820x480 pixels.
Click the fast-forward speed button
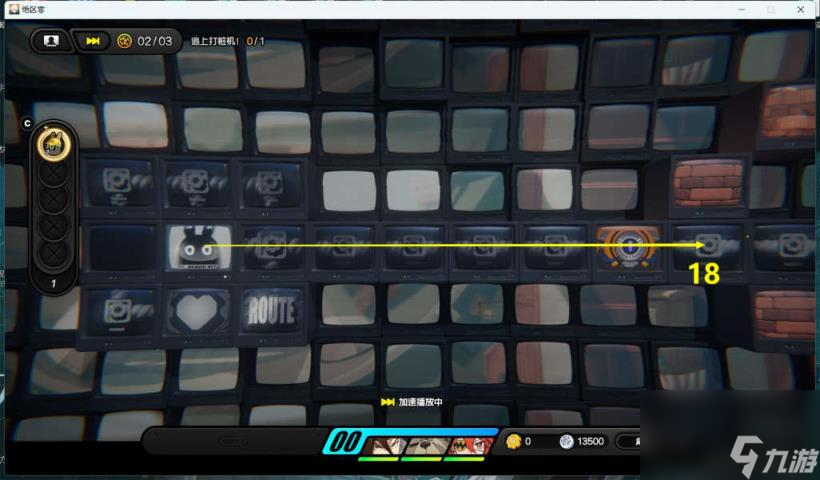[x=93, y=41]
